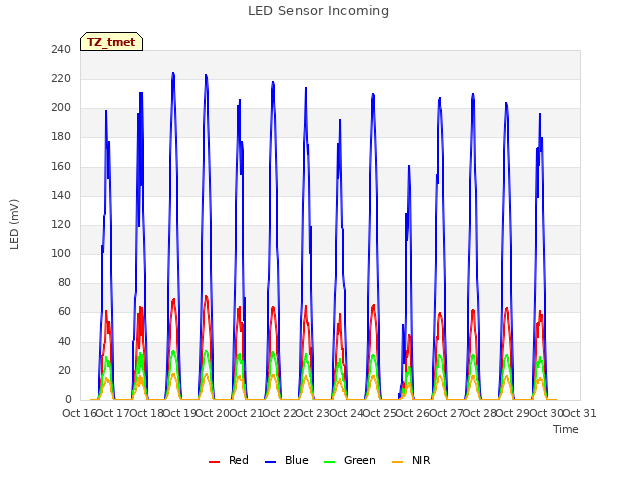
Task: Click the Time x-axis label
Action: (x=566, y=429)
